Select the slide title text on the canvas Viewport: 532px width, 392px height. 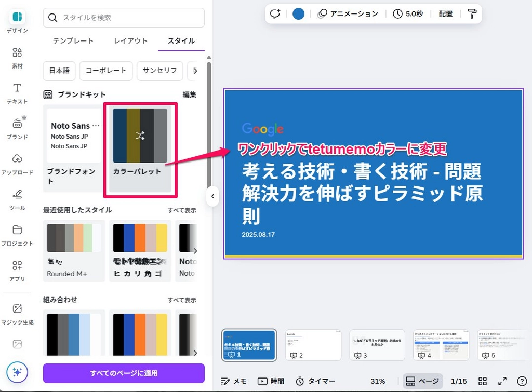(x=362, y=193)
